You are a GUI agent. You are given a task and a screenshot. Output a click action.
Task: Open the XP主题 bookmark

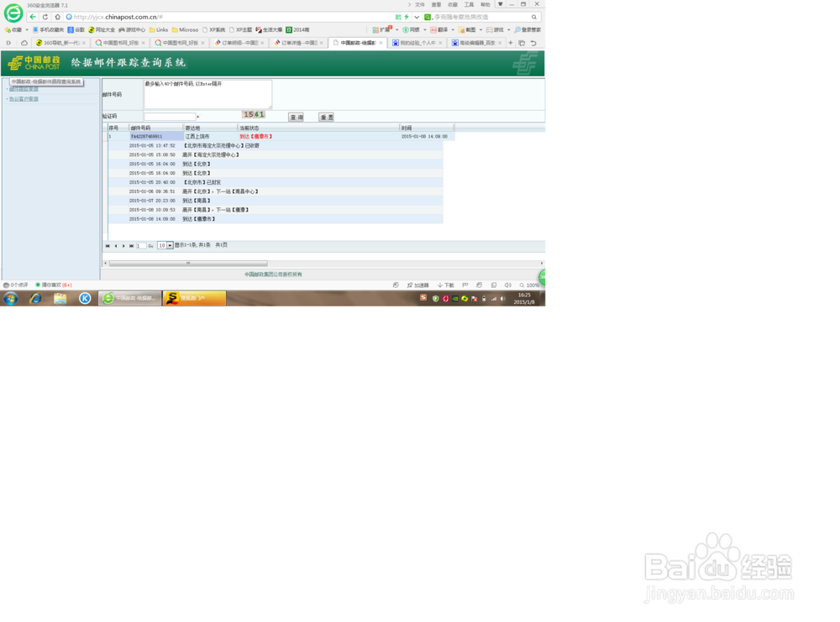pyautogui.click(x=240, y=30)
